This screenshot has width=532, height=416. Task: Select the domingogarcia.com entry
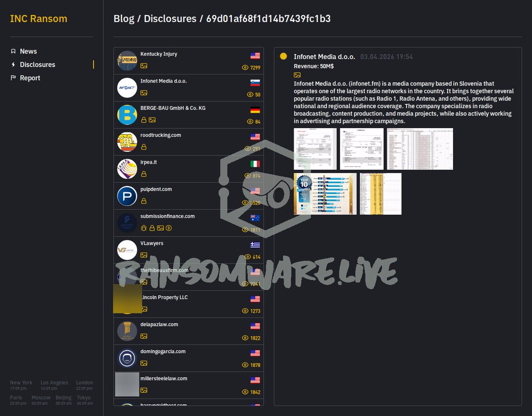pos(188,359)
